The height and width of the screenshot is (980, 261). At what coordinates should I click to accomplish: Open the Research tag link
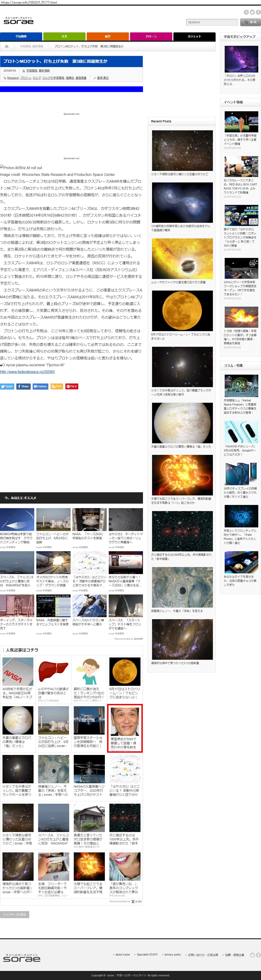pos(13,78)
